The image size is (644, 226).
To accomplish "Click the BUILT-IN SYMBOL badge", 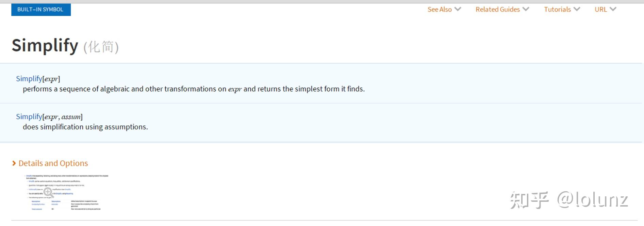I will (41, 10).
